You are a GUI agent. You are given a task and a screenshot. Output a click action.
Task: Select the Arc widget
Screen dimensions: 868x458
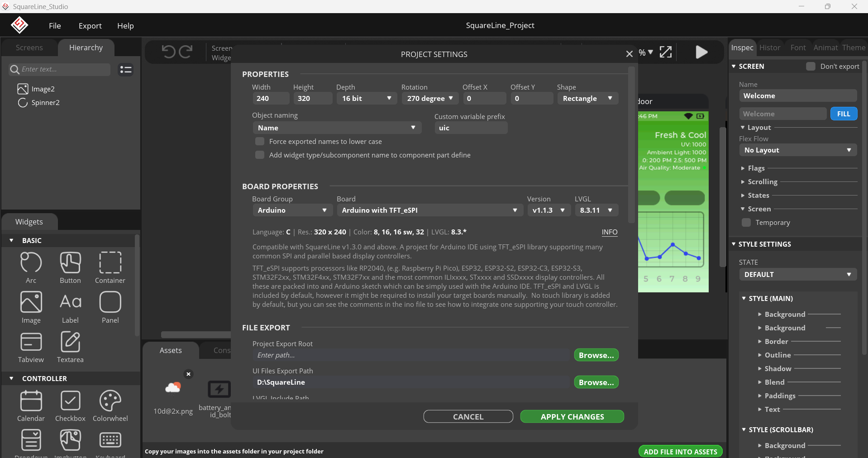[x=31, y=267]
